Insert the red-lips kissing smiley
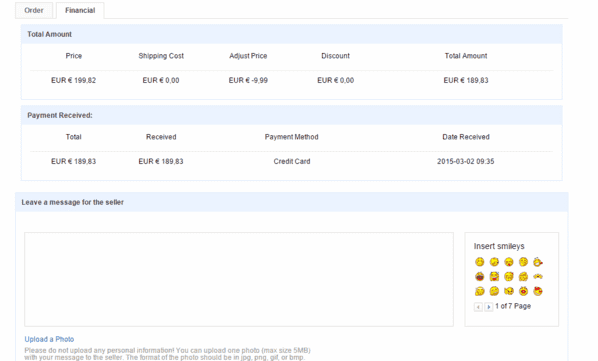 point(523,291)
